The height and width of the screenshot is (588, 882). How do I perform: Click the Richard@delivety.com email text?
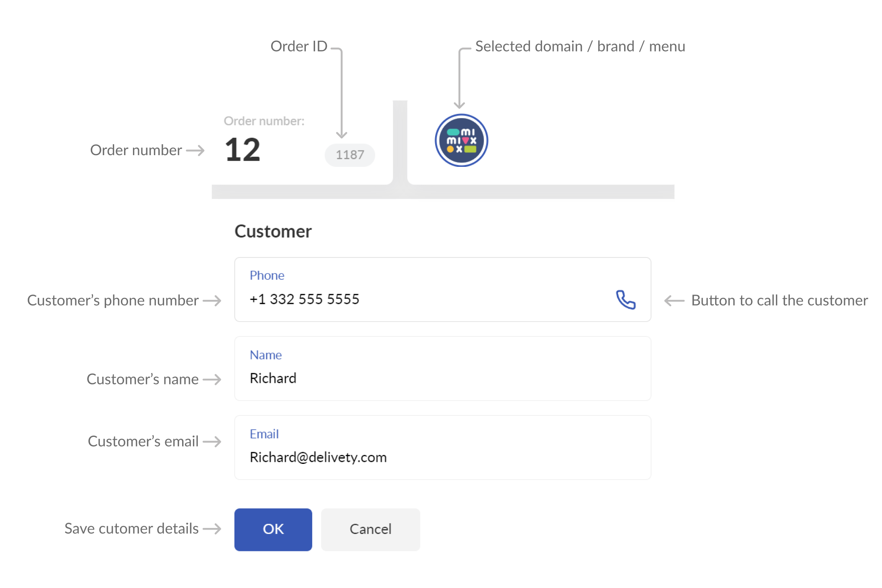coord(318,457)
